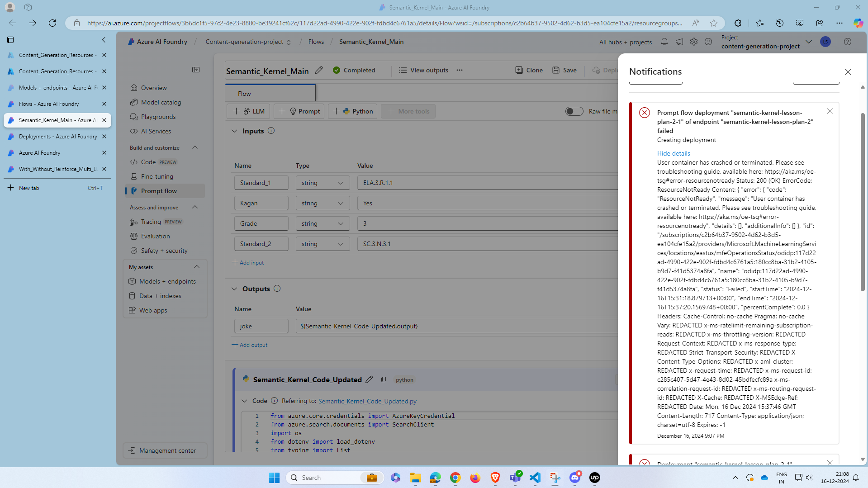The image size is (868, 488).
Task: Collapse the Inputs section
Action: click(234, 131)
